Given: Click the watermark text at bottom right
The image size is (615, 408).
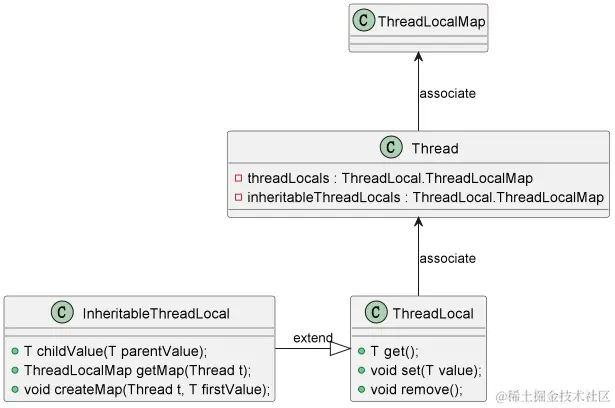Looking at the screenshot, I should tap(553, 396).
